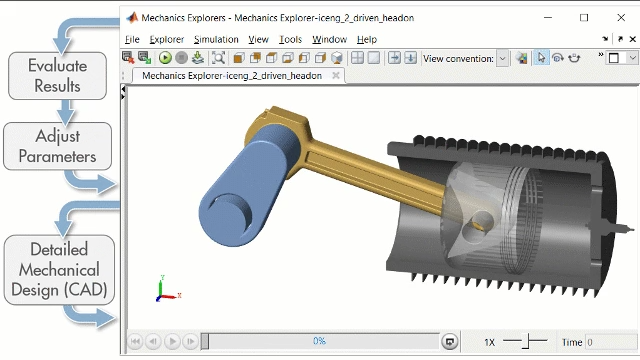
Task: Click the Time input field
Action: tap(611, 342)
